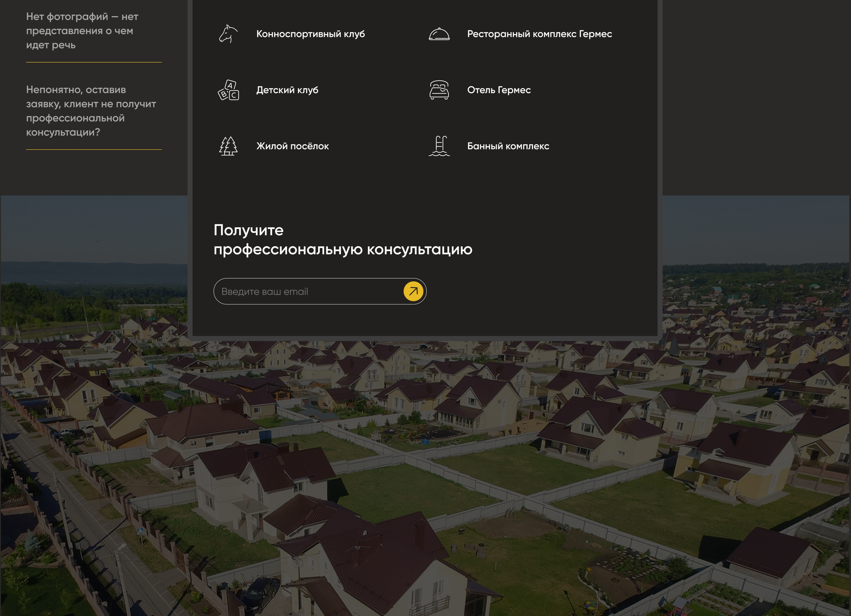Open the Ресторанный комплекс Гермес link
The width and height of the screenshot is (851, 616).
tap(539, 34)
